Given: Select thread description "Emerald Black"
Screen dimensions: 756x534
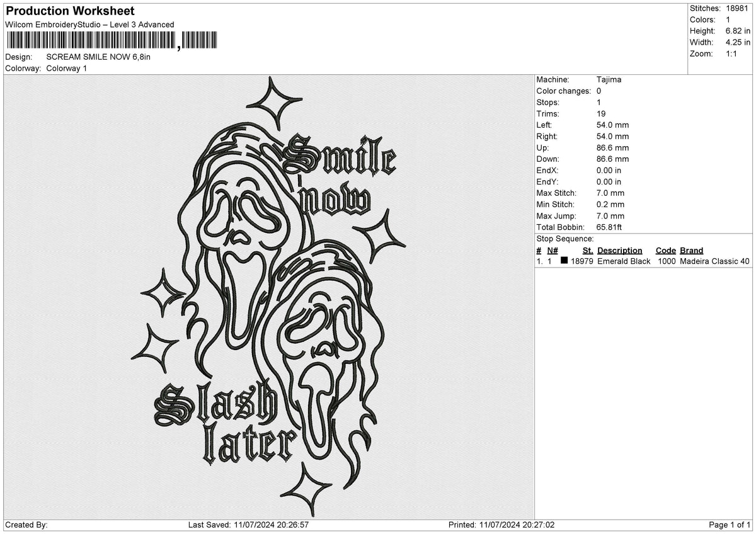Looking at the screenshot, I should [624, 261].
